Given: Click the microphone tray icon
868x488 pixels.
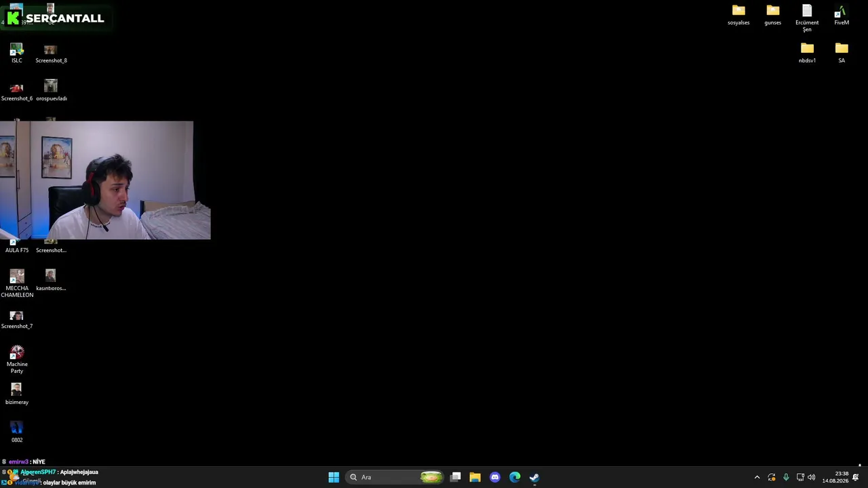Looking at the screenshot, I should coord(786,477).
